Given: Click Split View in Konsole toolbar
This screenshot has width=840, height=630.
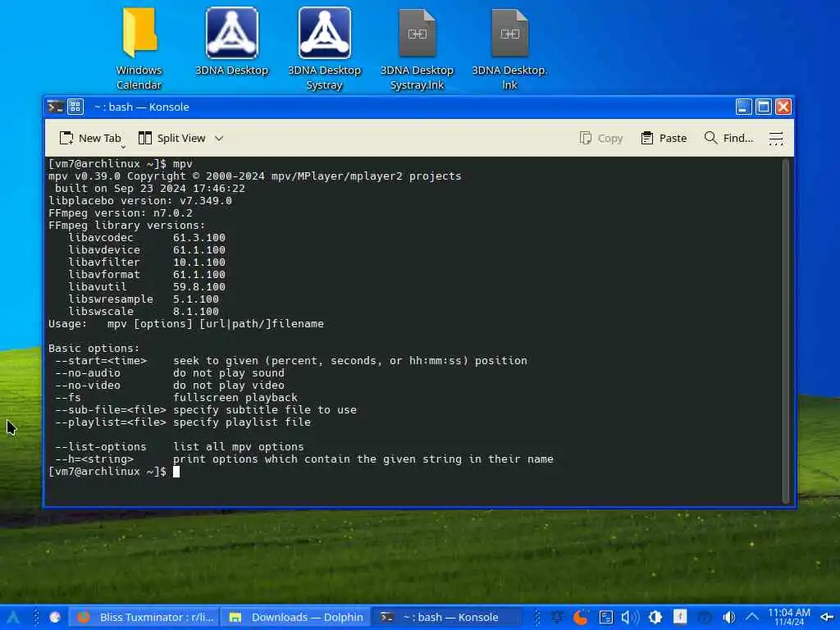Looking at the screenshot, I should coord(172,138).
